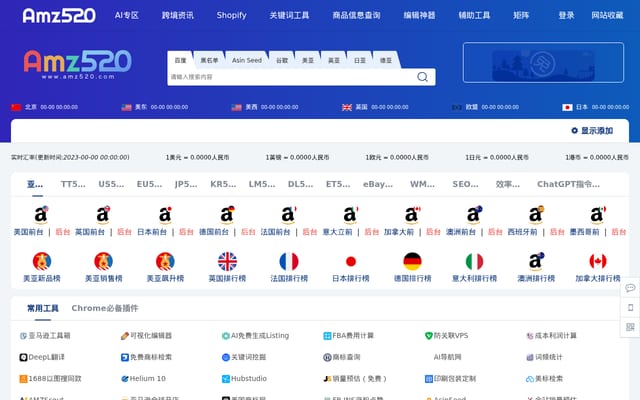
Task: Select the Asin Seed search tab
Action: (247, 60)
